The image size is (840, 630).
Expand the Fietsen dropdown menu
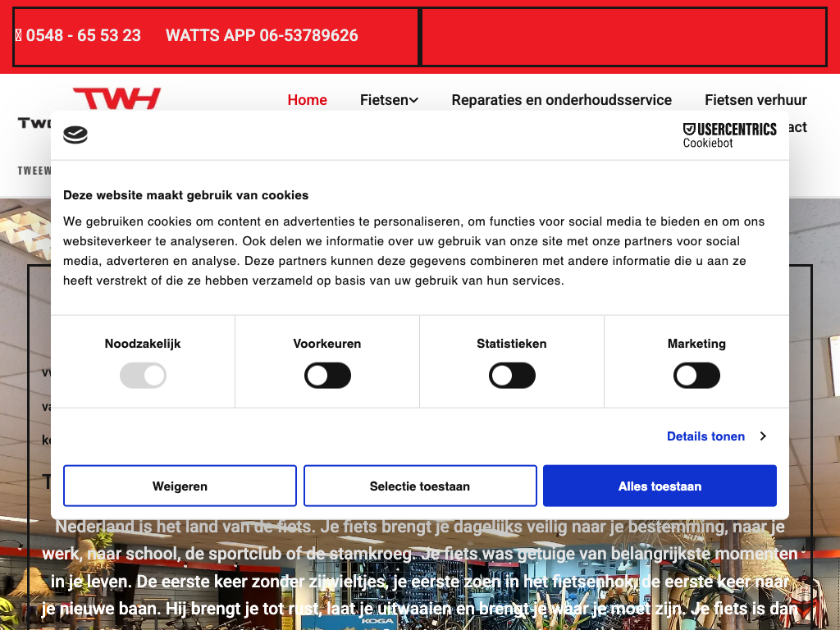pyautogui.click(x=389, y=99)
